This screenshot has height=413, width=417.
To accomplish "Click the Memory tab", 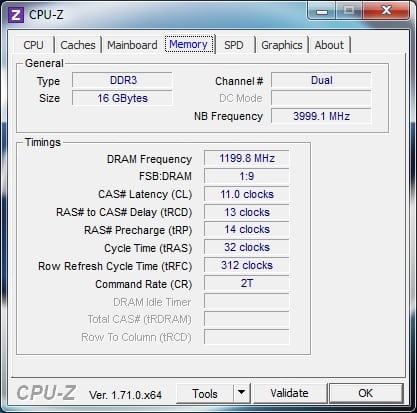I will (x=189, y=44).
